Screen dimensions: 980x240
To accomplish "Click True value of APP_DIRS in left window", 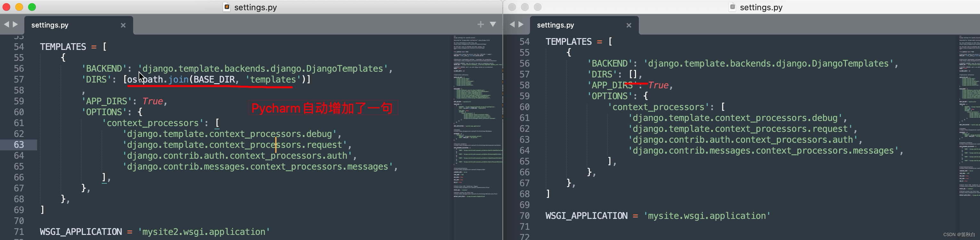I will (x=153, y=101).
